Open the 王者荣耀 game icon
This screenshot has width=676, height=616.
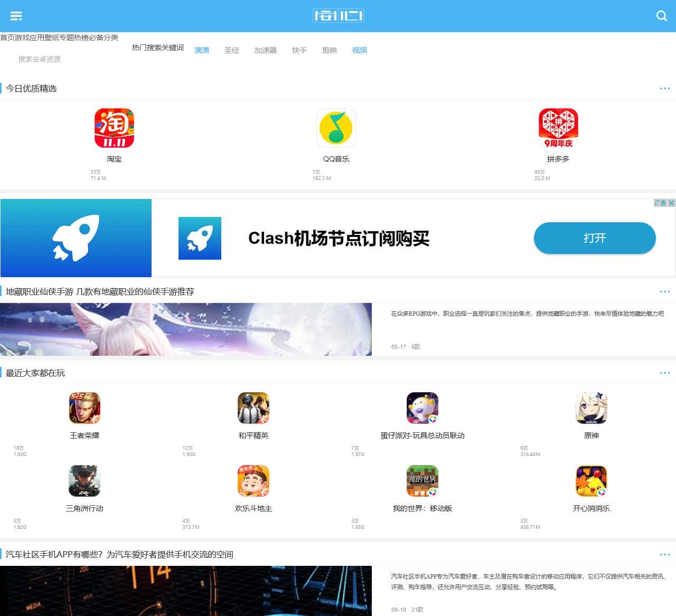click(x=84, y=408)
